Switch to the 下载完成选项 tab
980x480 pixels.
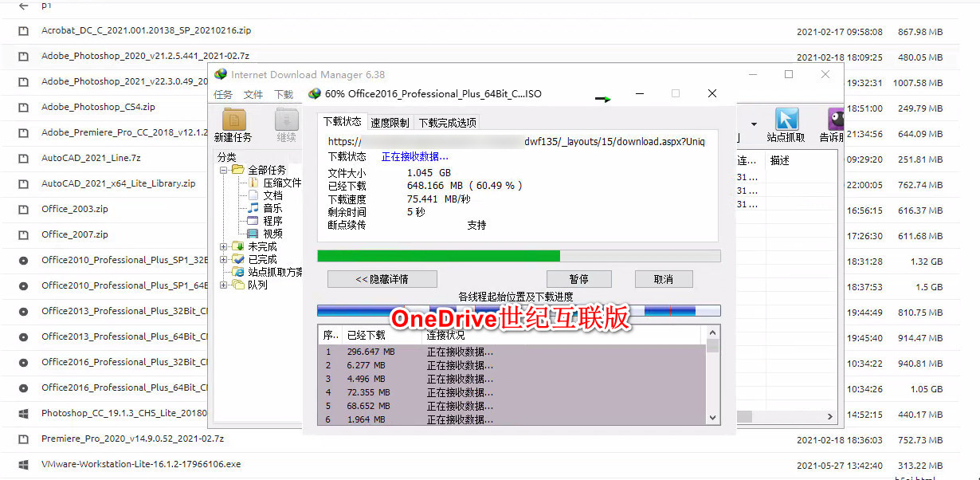coord(447,122)
